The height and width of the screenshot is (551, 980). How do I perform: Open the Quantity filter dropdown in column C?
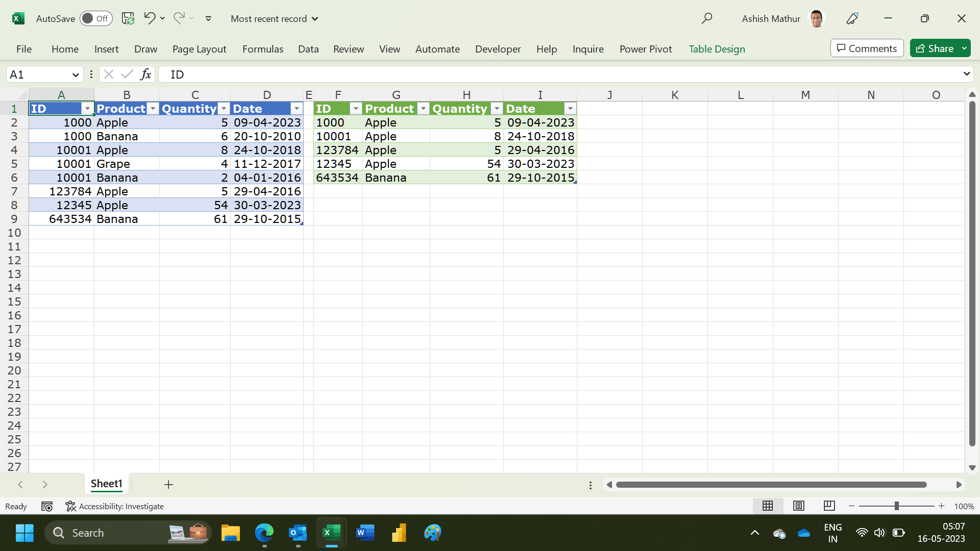click(x=224, y=109)
